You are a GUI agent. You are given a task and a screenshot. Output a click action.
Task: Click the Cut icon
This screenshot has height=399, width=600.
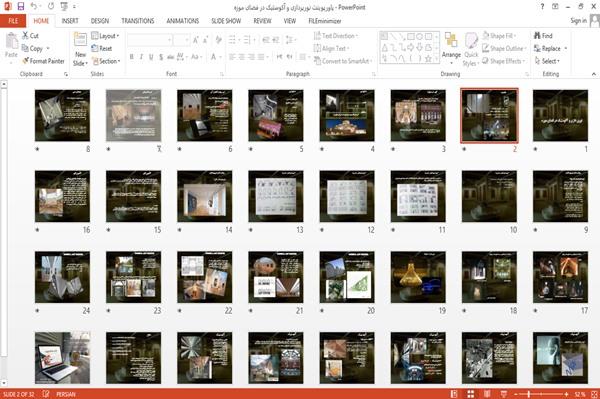(x=30, y=36)
